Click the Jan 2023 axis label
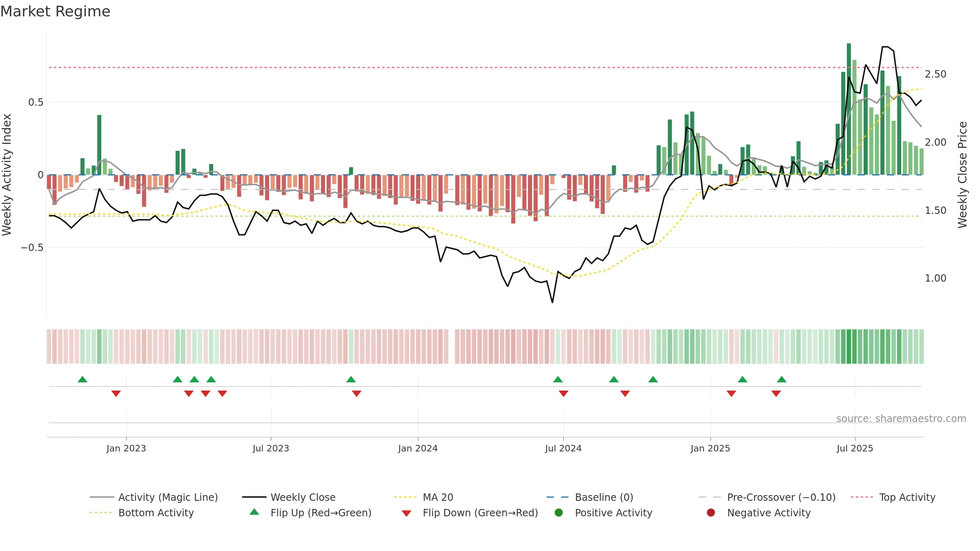The image size is (980, 551). click(126, 448)
